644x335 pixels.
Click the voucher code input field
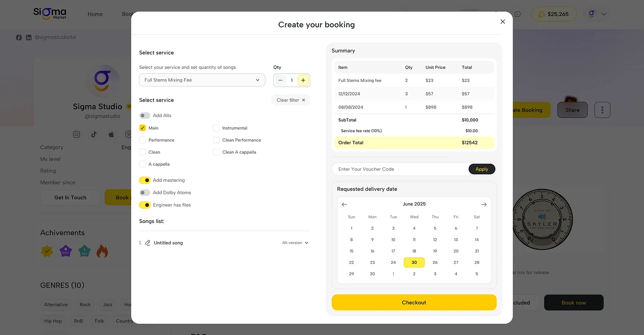tap(400, 169)
